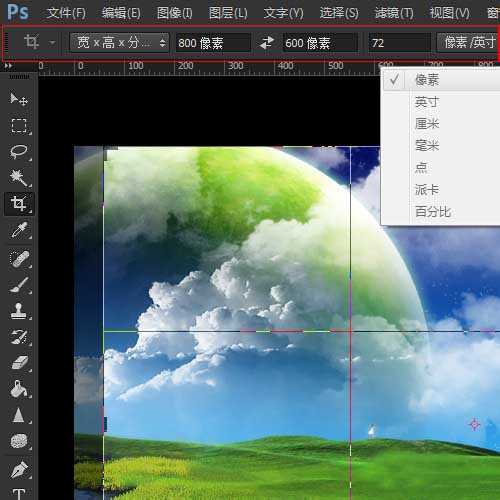Click the resolution field showing 72

tap(399, 43)
